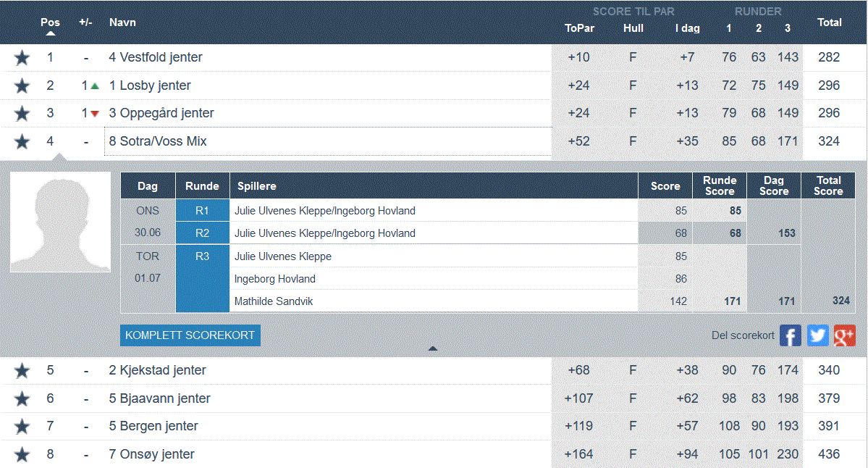
Task: Star the Onsøy jenter row
Action: (22, 455)
